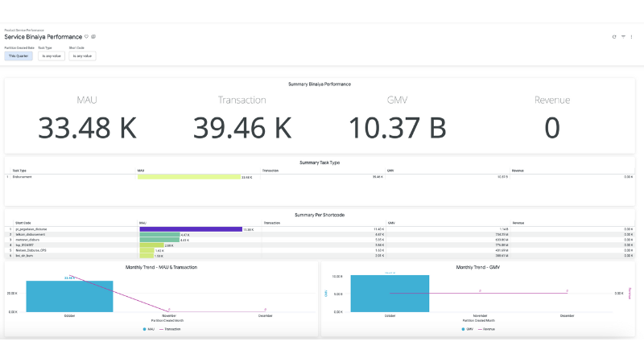The height and width of the screenshot is (362, 644).
Task: Click the Revenue 0 summary value
Action: 552,128
